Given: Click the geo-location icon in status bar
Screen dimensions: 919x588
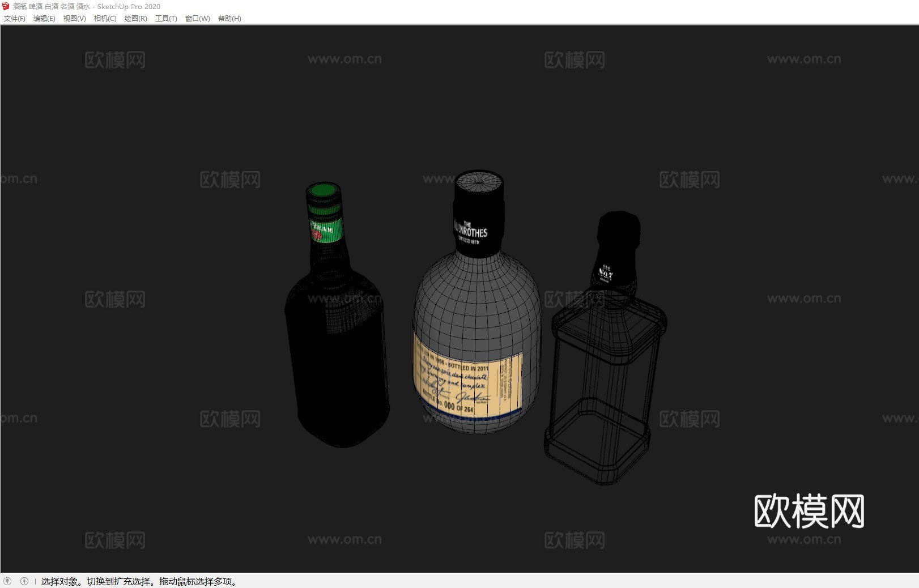Looking at the screenshot, I should coord(7,581).
